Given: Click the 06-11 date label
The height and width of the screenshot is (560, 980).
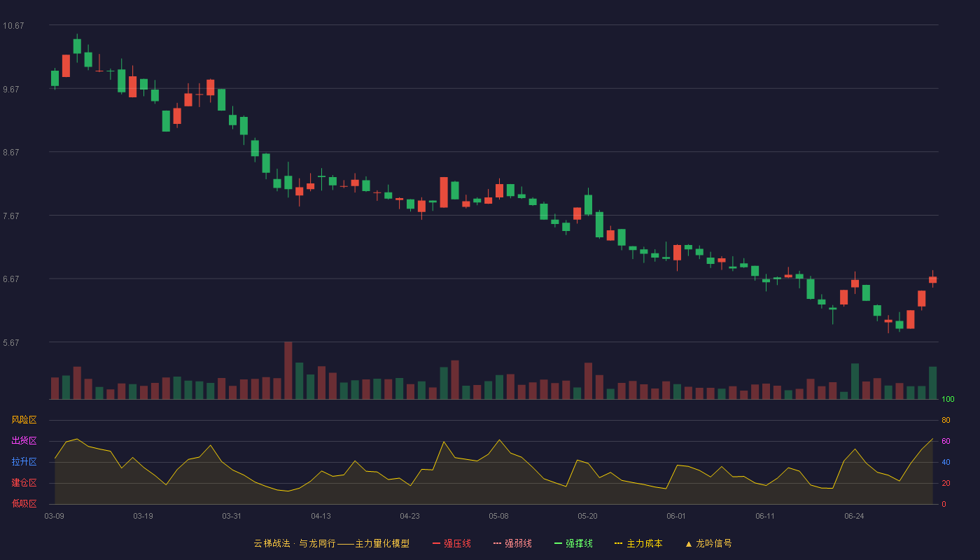Looking at the screenshot, I should coord(765,516).
